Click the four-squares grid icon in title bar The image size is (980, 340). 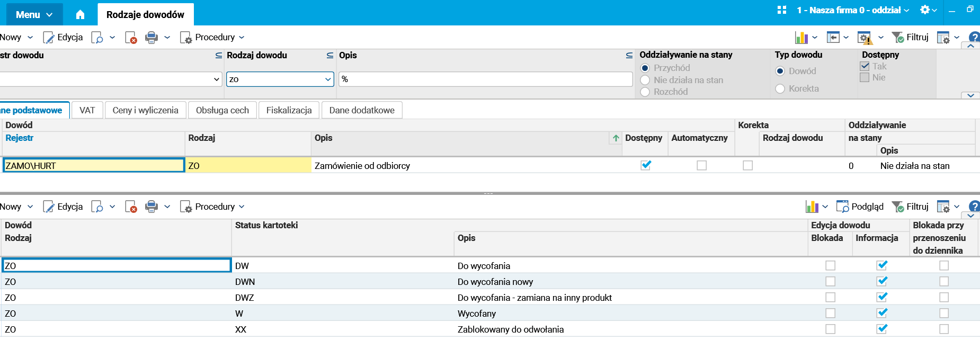point(782,10)
